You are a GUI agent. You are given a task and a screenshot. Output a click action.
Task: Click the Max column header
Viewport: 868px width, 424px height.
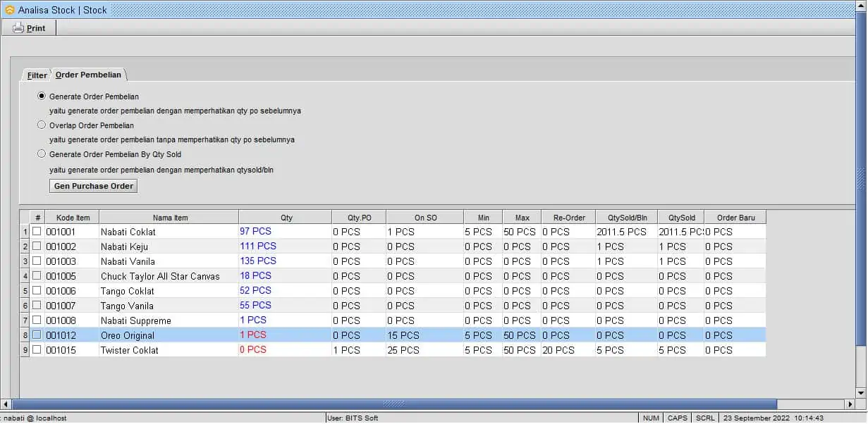click(x=522, y=218)
